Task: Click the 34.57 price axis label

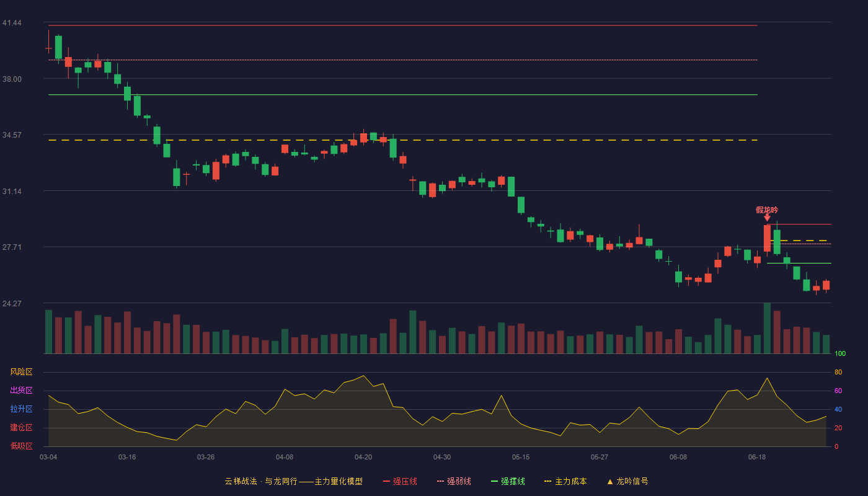Action: point(12,135)
